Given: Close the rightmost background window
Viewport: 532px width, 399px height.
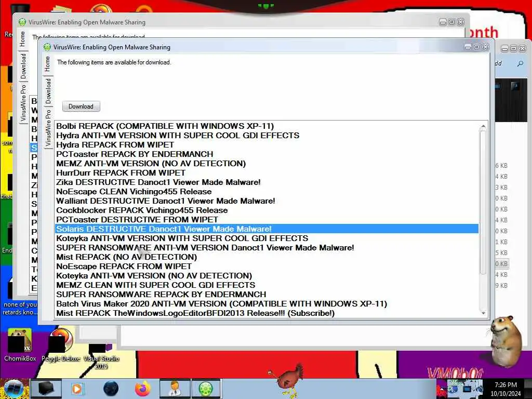Looking at the screenshot, I should tap(523, 48).
